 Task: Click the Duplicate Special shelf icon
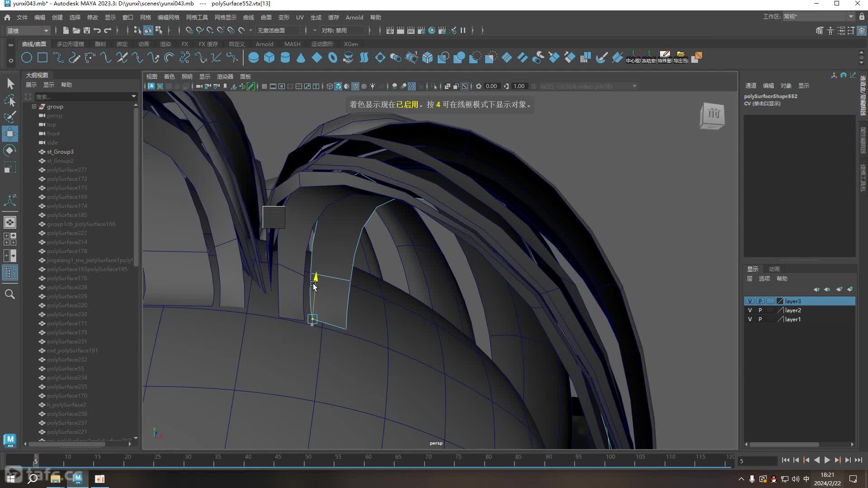coord(665,57)
